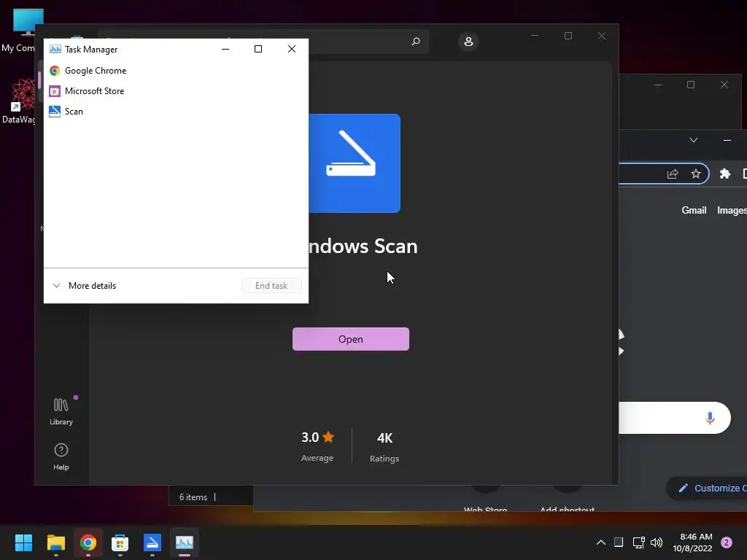The width and height of the screenshot is (747, 560).
Task: Click Google voice search microphone icon
Action: pos(710,418)
